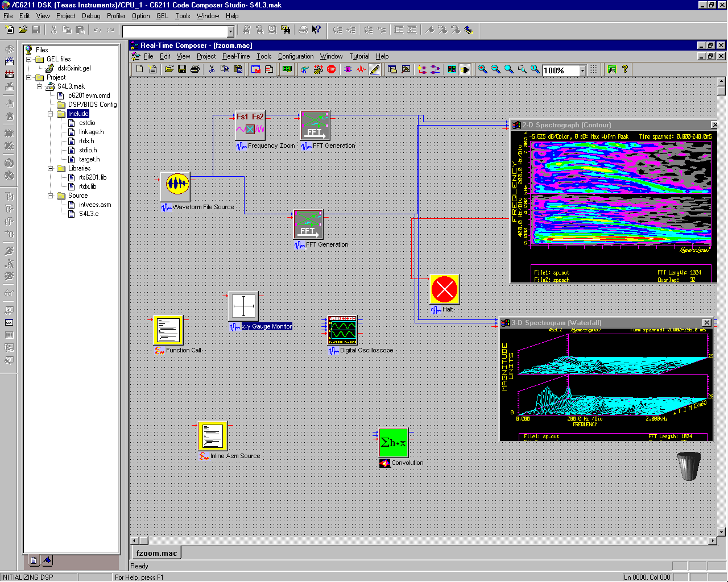Collapse the Include folder

pos(51,114)
